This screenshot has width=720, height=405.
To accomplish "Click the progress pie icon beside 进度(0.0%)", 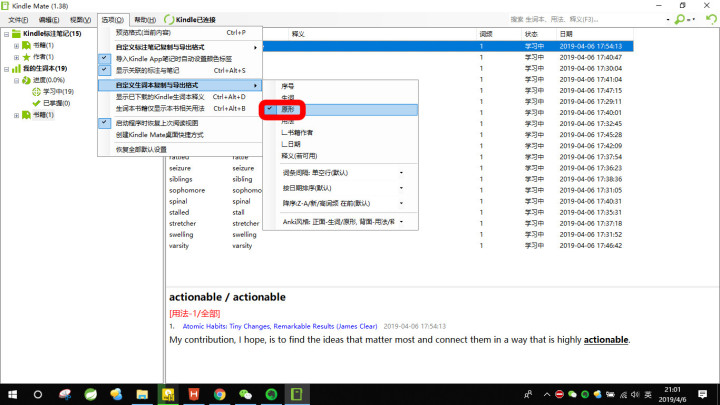I will click(27, 80).
